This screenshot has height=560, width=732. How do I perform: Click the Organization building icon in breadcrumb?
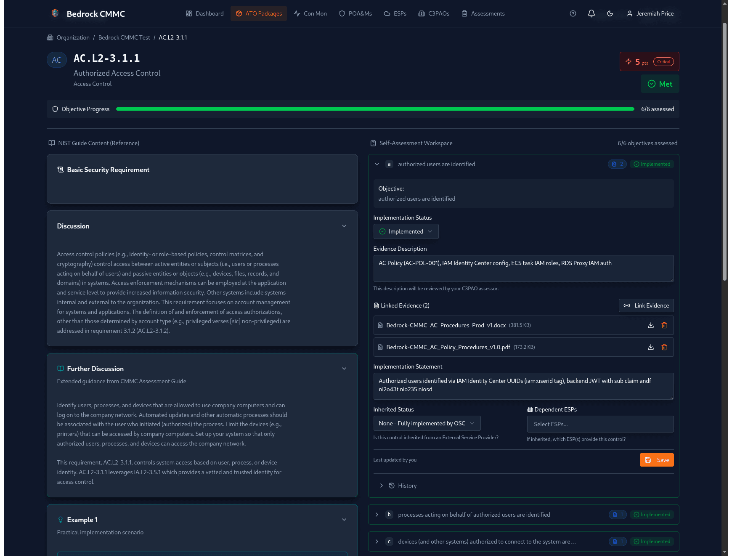(x=50, y=37)
